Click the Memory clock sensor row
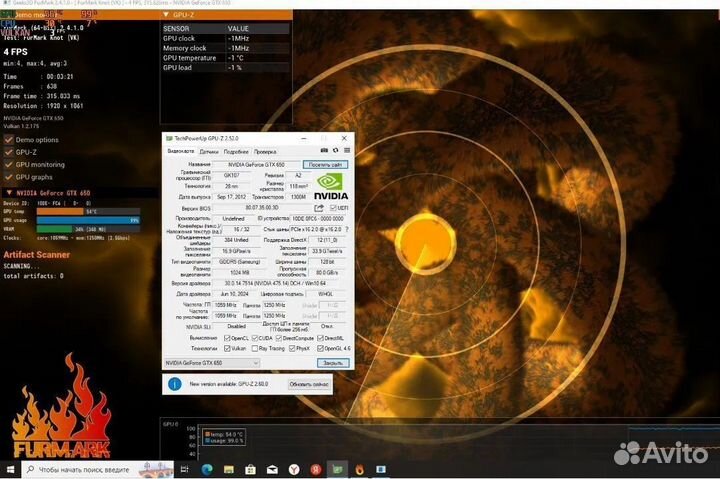This screenshot has height=479, width=720. [x=225, y=48]
